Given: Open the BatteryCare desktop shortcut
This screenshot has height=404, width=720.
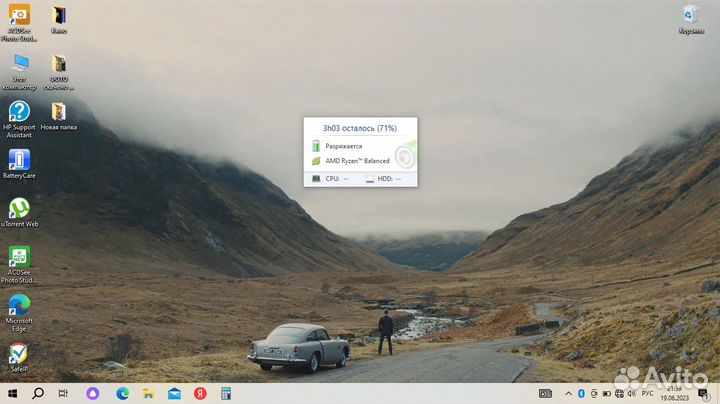Looking at the screenshot, I should (x=19, y=160).
